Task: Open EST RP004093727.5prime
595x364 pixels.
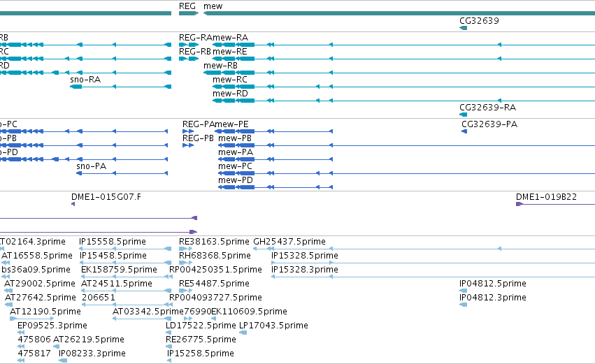Action: click(x=215, y=298)
